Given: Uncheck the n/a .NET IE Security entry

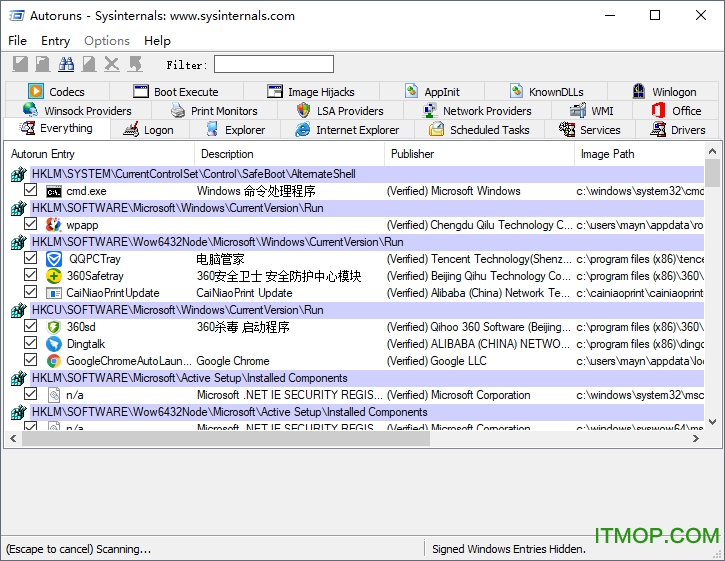Looking at the screenshot, I should pyautogui.click(x=31, y=394).
